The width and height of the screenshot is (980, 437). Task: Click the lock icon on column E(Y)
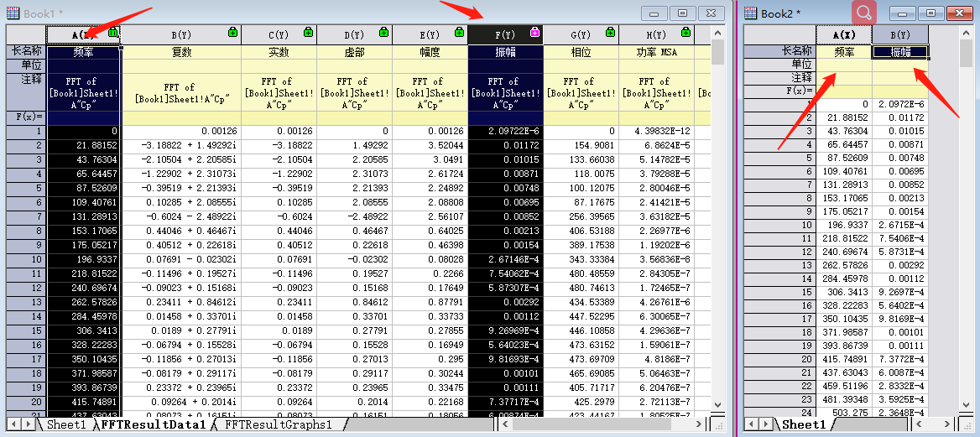click(x=459, y=33)
